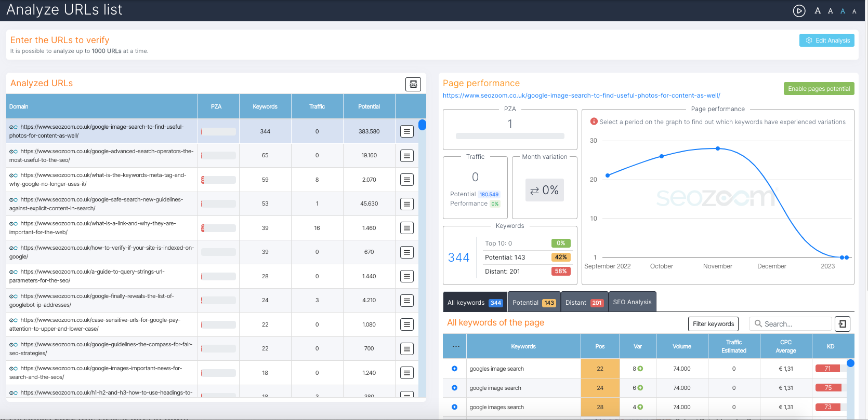Click the 58% Distant keywords badge
The height and width of the screenshot is (420, 868).
click(x=561, y=271)
